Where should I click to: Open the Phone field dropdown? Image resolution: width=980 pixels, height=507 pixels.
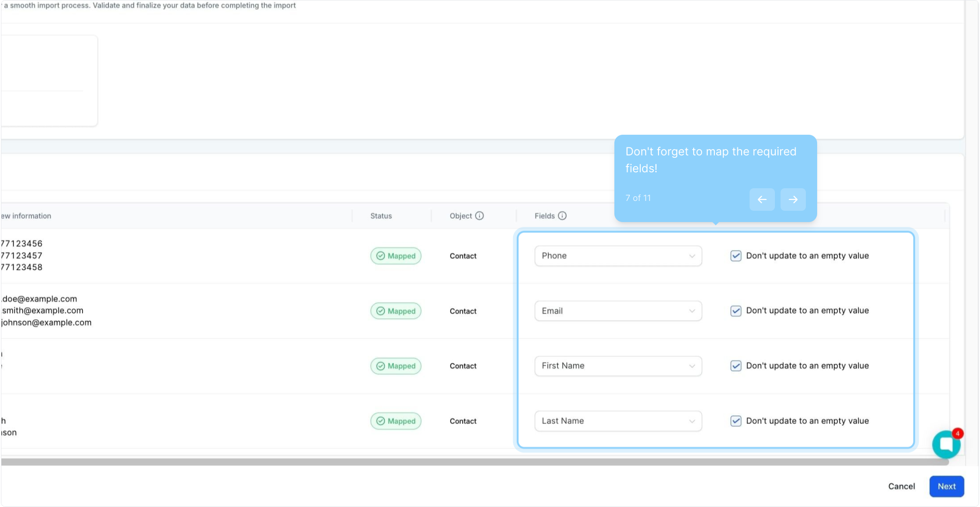coord(618,256)
